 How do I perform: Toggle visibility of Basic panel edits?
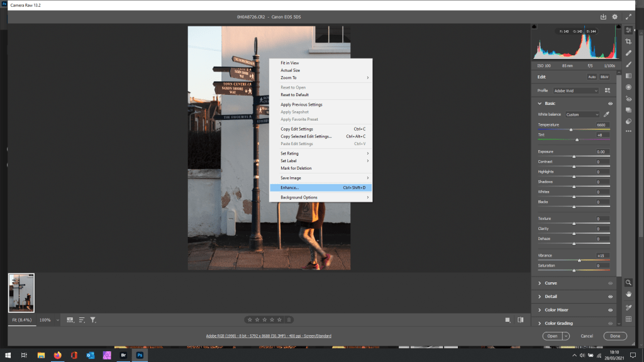(610, 103)
